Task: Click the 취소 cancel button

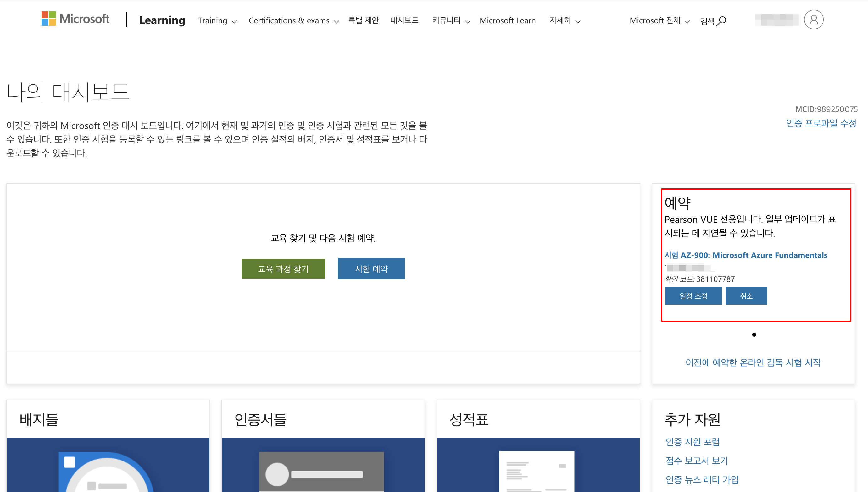Action: click(746, 296)
